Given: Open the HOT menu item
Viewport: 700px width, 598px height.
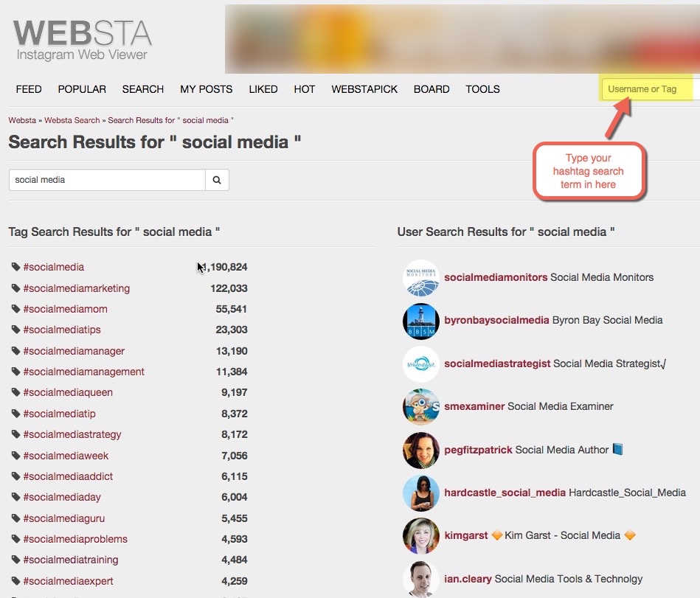Looking at the screenshot, I should tap(305, 89).
